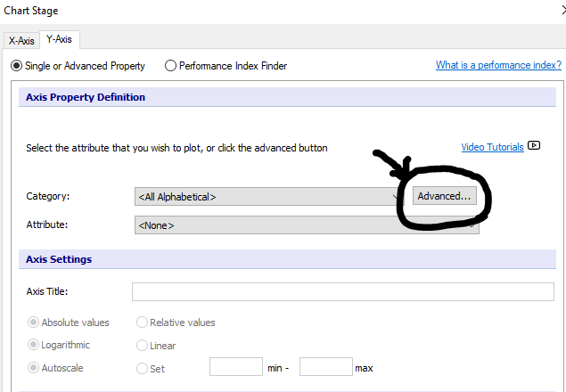The image size is (566, 392).
Task: Expand the Attribute dropdown
Action: [x=307, y=225]
